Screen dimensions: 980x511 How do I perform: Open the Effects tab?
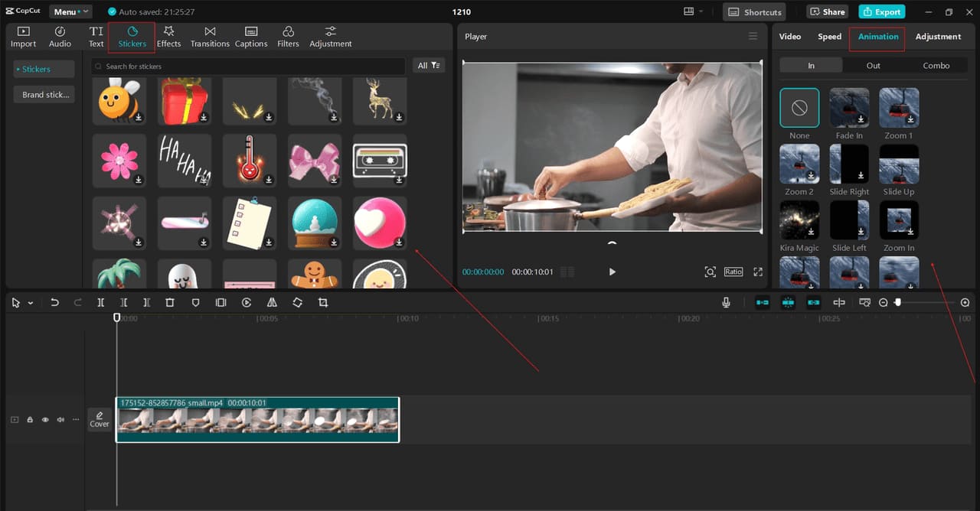168,36
